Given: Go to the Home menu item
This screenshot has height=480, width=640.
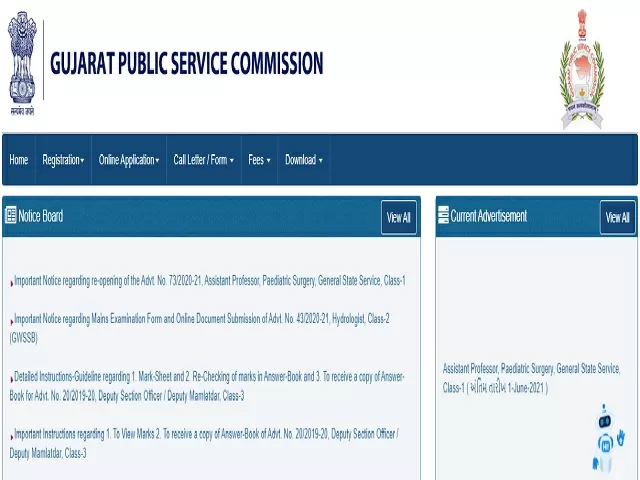Looking at the screenshot, I should click(19, 160).
